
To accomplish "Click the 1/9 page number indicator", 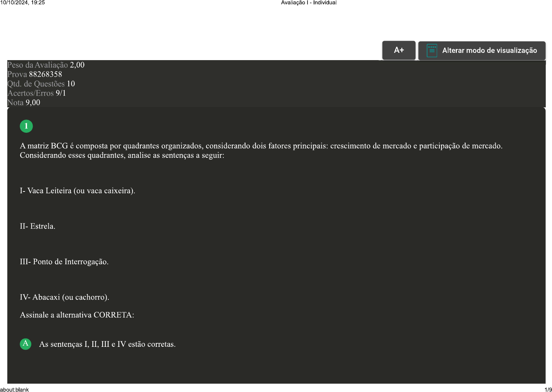I will pyautogui.click(x=548, y=390).
